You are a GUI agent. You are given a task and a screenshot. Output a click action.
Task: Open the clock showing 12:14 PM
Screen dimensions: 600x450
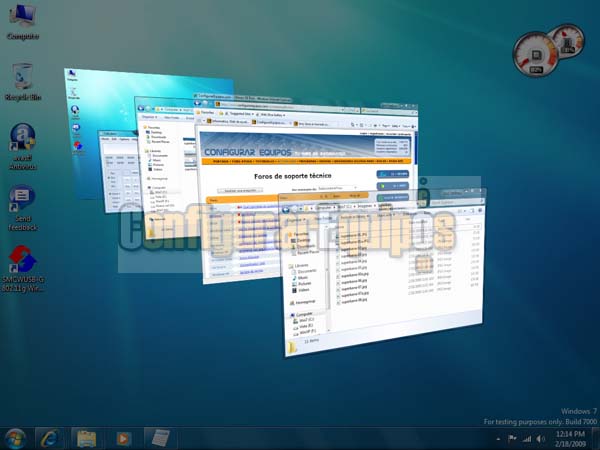[570, 439]
